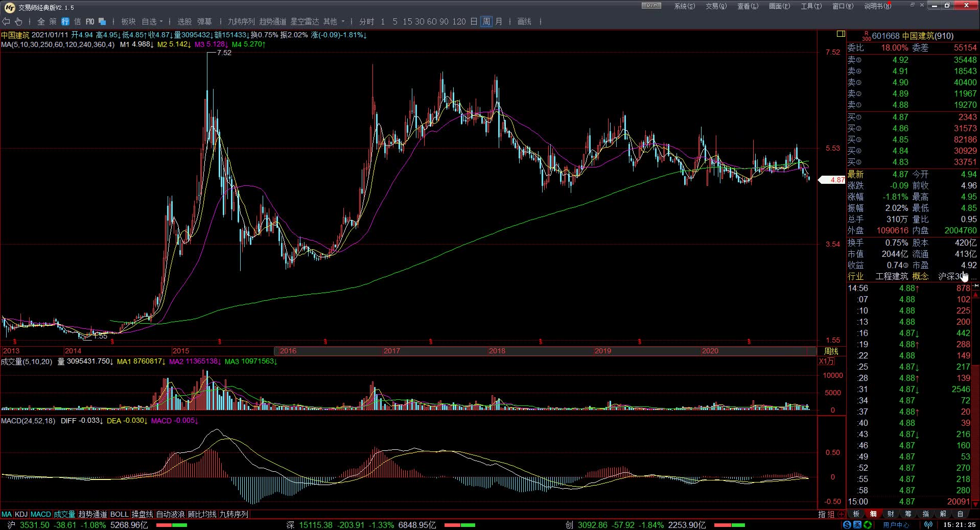Click the VIP badge in title bar
The height and width of the screenshot is (530, 980).
[x=651, y=6]
